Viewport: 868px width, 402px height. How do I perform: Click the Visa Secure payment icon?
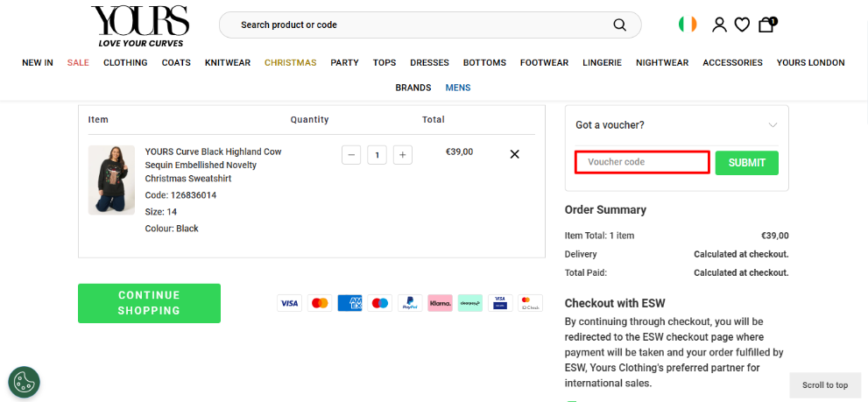point(500,303)
